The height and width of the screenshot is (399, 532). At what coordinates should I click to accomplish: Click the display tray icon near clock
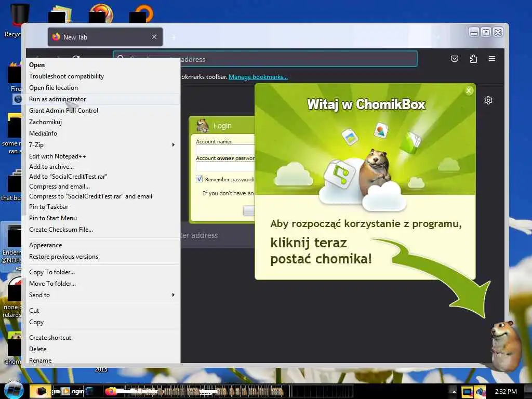coord(467,392)
